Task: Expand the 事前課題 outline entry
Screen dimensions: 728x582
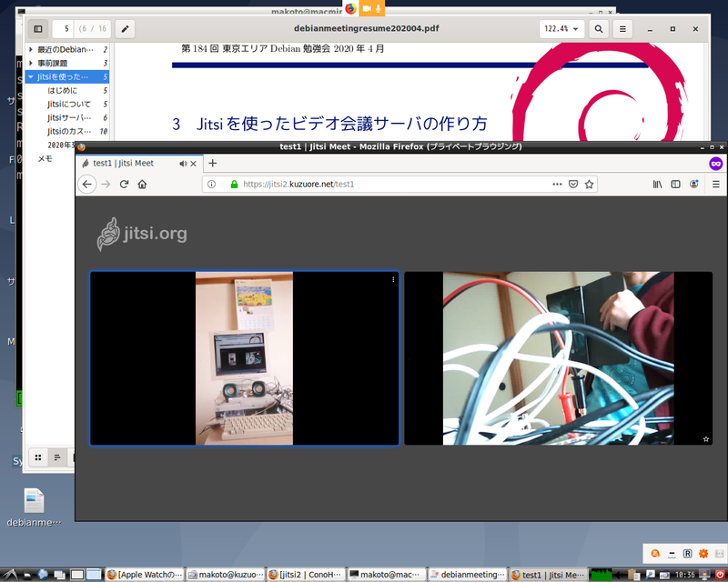Action: pyautogui.click(x=31, y=63)
